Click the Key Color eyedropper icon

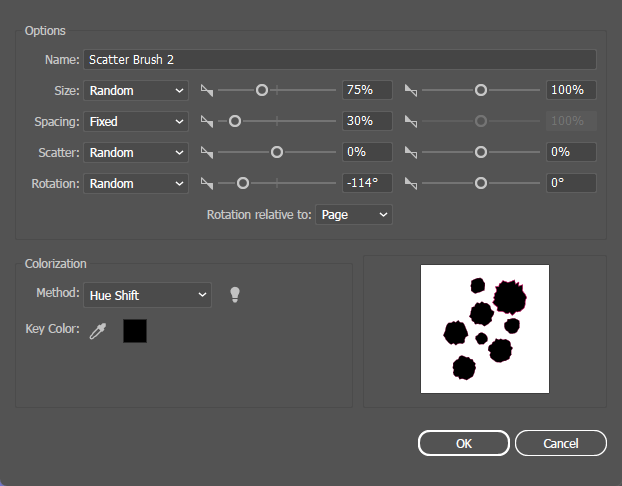point(97,331)
